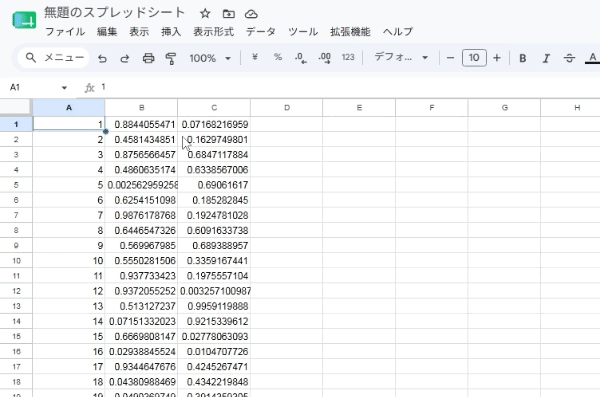
Task: Open the 123 number formats menu
Action: (x=348, y=57)
